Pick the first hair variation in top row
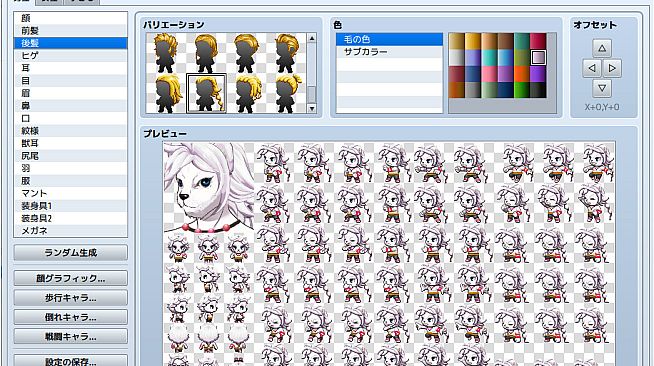The image size is (654, 366). (167, 53)
